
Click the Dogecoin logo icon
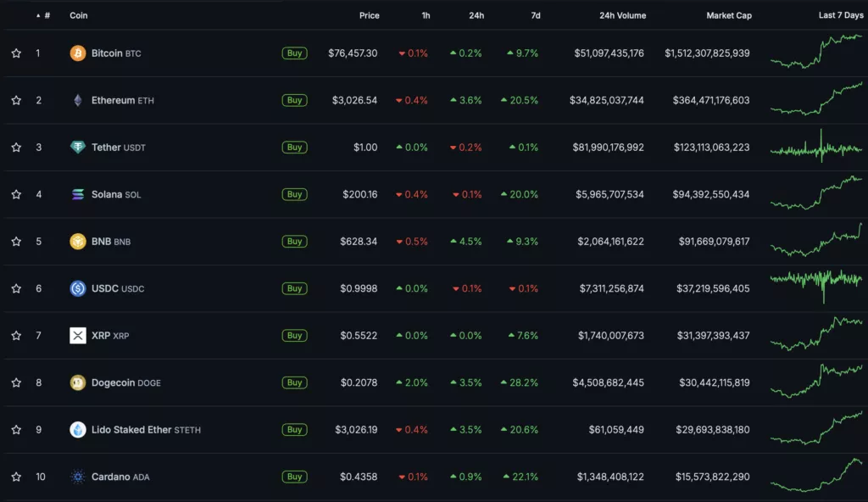pos(77,382)
